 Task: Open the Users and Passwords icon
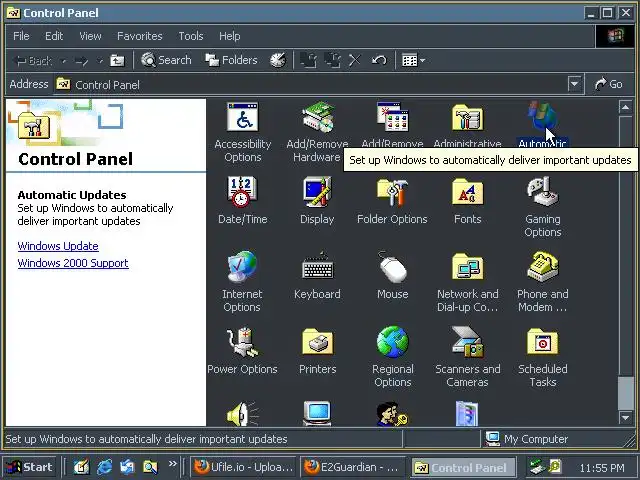click(392, 414)
